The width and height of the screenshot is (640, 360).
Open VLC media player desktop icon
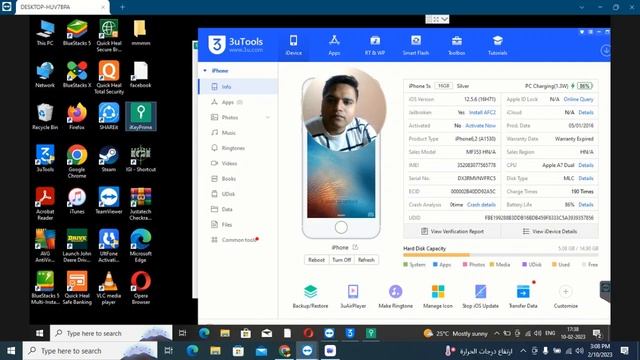[x=109, y=288]
